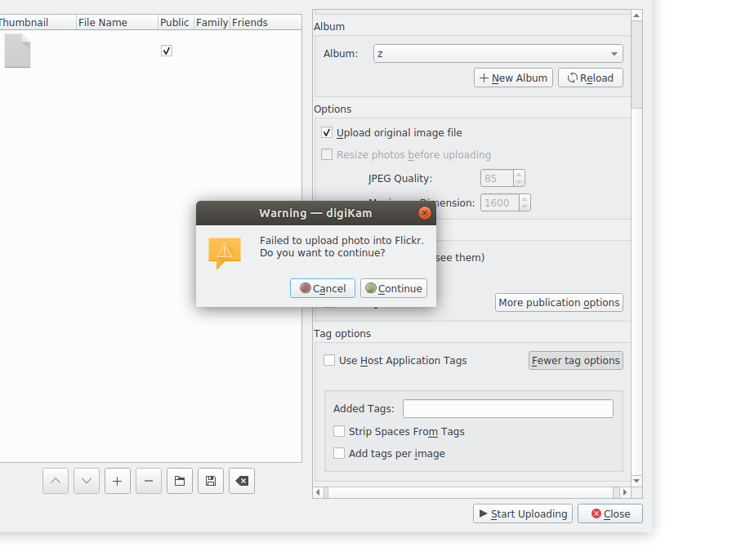Click the move item up arrow button

click(56, 482)
